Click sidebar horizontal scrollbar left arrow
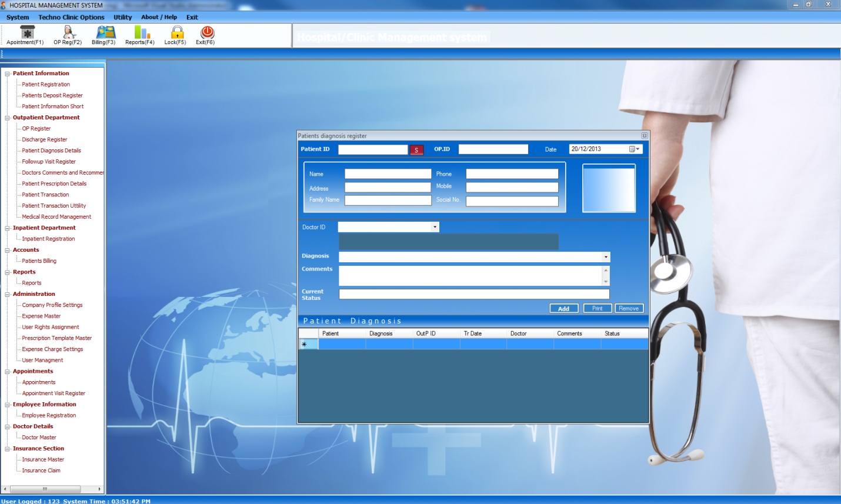Viewport: 841px width, 504px height. click(x=5, y=489)
